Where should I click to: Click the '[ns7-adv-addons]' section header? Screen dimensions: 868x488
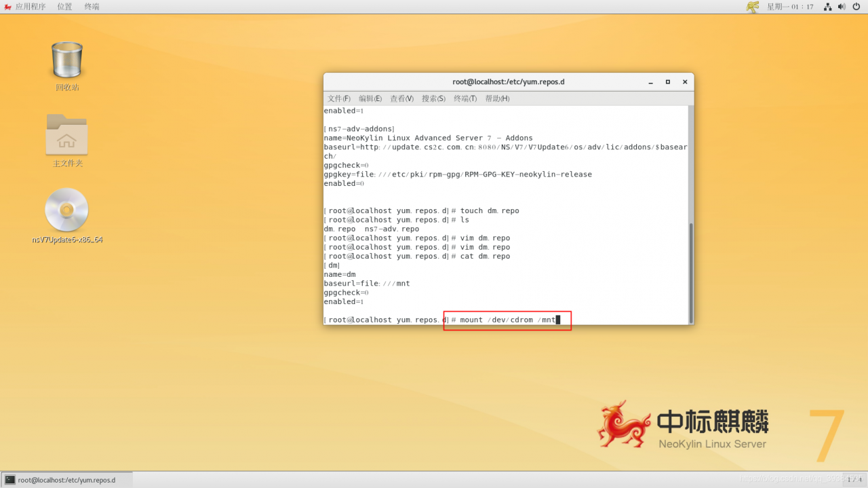tap(359, 129)
